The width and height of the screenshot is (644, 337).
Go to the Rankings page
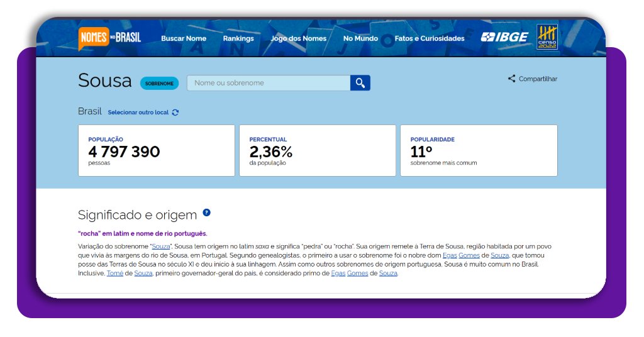(238, 38)
